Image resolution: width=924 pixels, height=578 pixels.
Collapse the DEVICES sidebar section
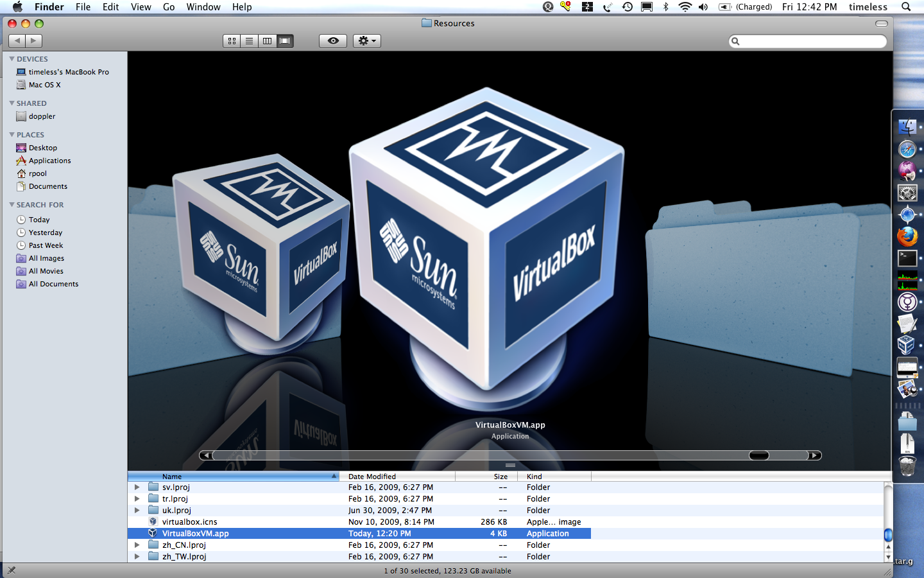12,58
